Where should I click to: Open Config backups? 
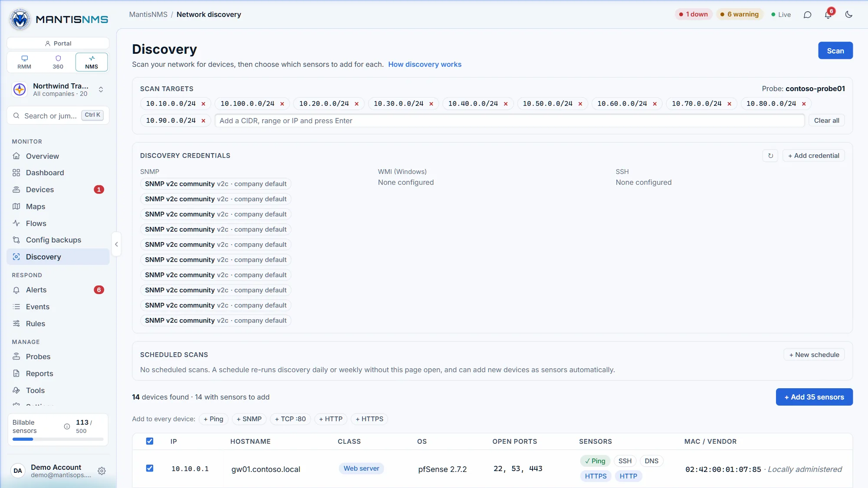(x=58, y=240)
